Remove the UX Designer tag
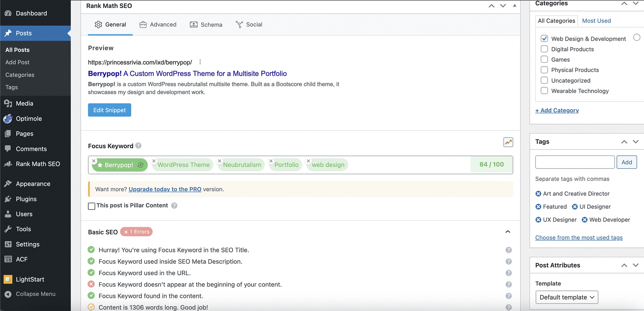The height and width of the screenshot is (311, 644). click(x=538, y=220)
